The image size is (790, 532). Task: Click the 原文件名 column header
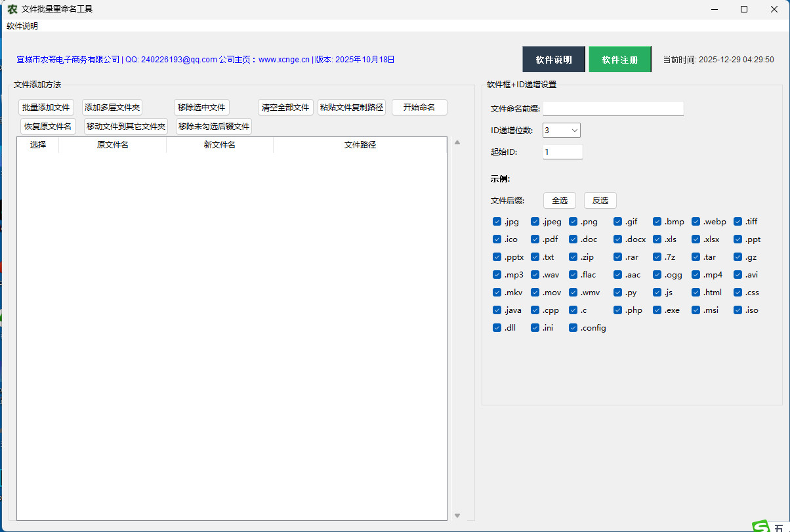[x=112, y=145]
